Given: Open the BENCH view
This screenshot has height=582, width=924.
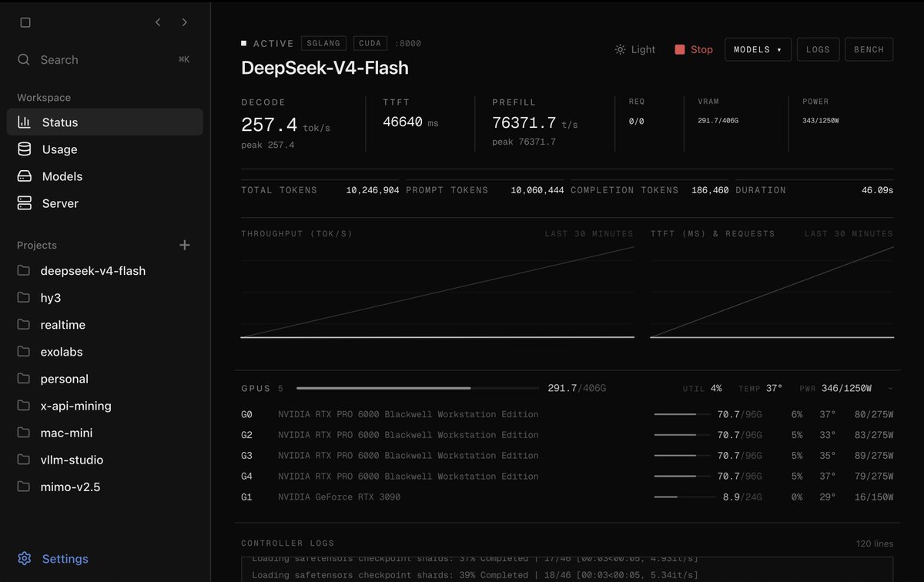Looking at the screenshot, I should (x=869, y=49).
